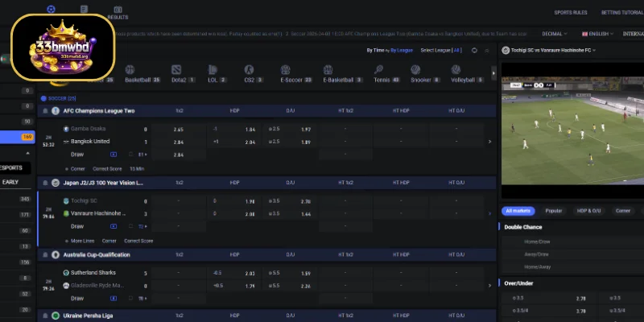
Task: Click the bell icon on AFC Champions League Two
Action: pos(45,111)
